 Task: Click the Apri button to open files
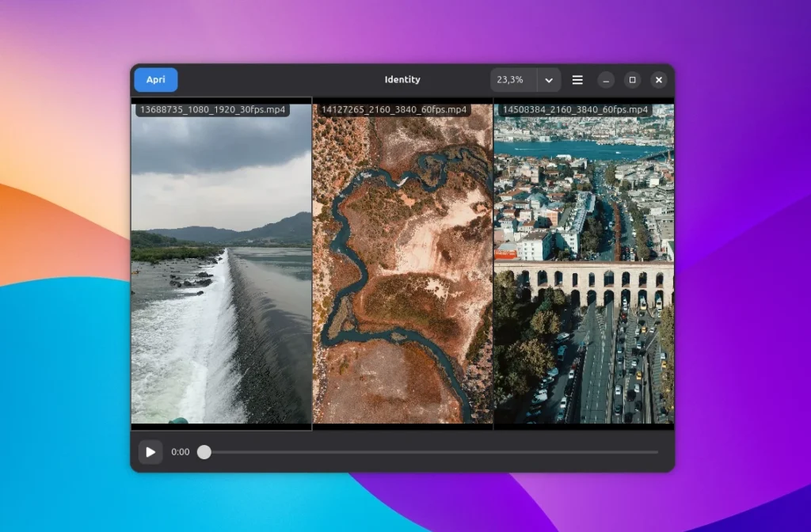tap(156, 80)
